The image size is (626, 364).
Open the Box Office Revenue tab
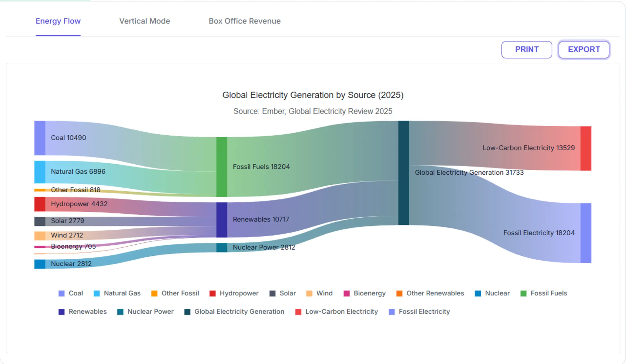click(244, 21)
